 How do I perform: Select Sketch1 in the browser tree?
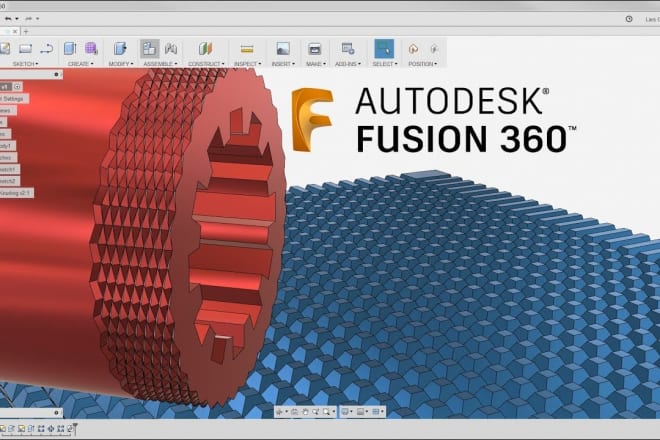point(9,170)
